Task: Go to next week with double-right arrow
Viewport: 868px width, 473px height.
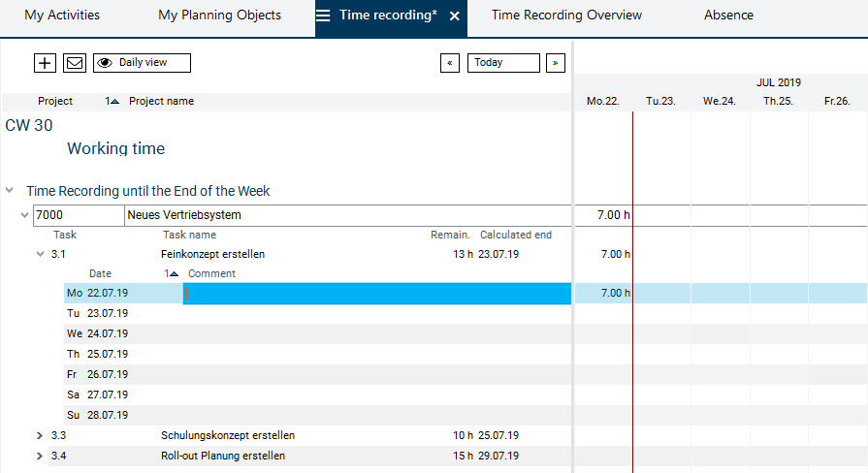Action: [555, 63]
